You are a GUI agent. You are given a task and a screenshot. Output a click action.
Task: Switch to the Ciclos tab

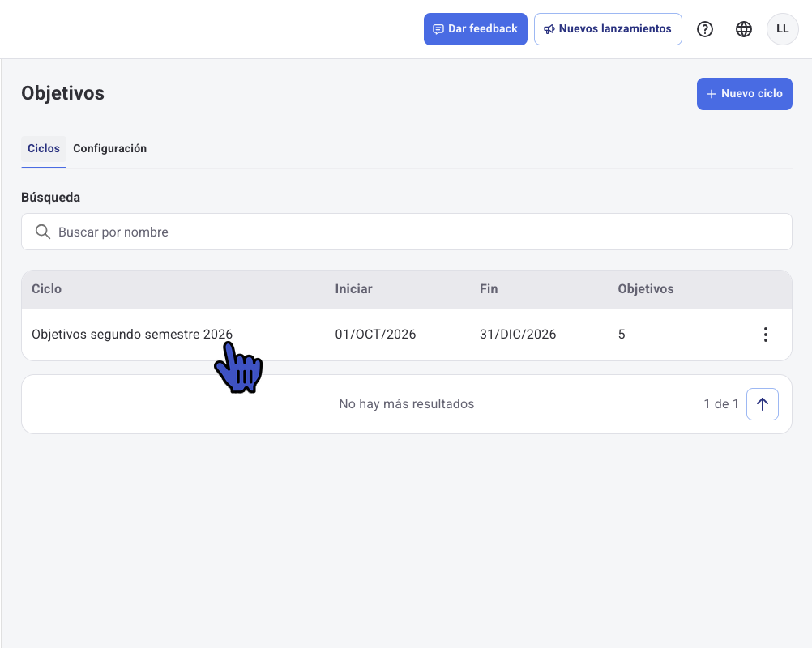[x=44, y=148]
